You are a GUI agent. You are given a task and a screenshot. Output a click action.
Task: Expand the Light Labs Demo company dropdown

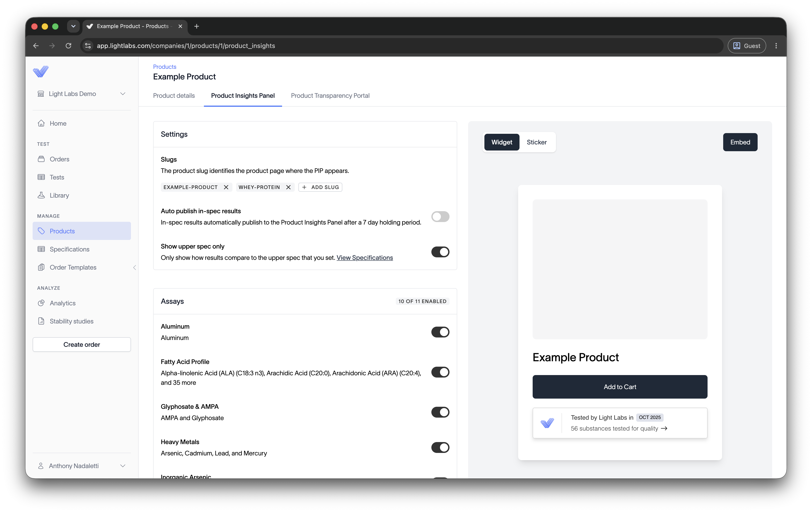123,94
